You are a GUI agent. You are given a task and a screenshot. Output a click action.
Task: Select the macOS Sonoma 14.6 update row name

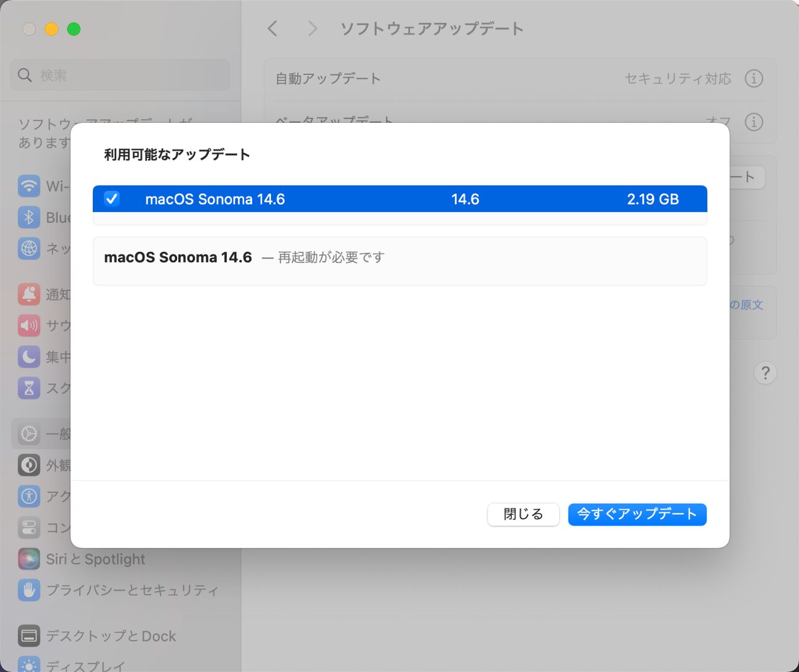click(x=215, y=199)
